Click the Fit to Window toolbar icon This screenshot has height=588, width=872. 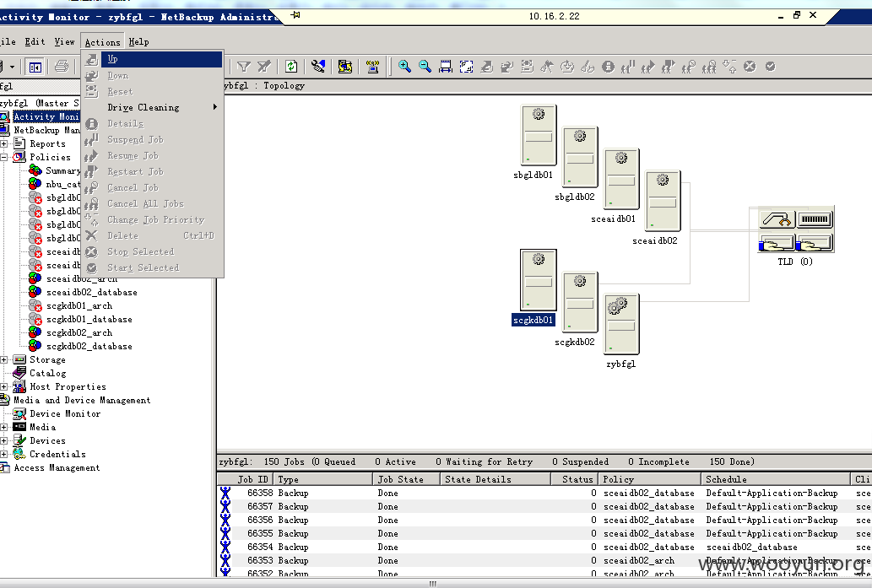[466, 67]
